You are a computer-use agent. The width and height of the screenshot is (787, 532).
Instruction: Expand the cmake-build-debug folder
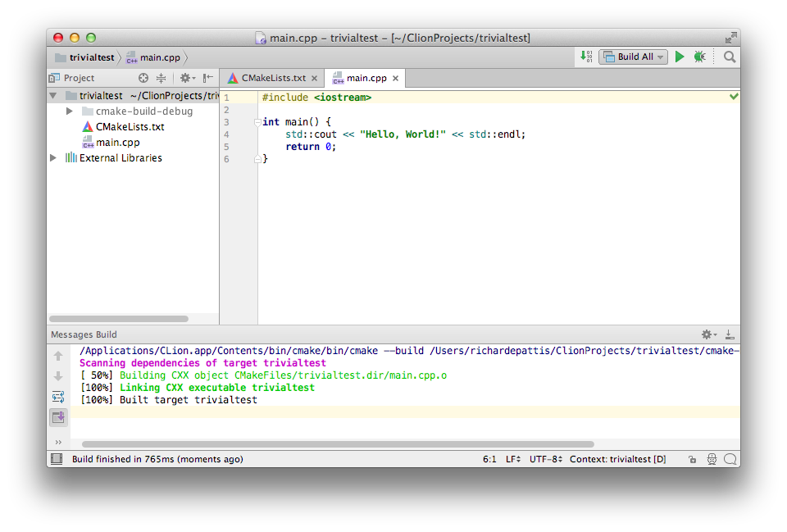point(69,111)
